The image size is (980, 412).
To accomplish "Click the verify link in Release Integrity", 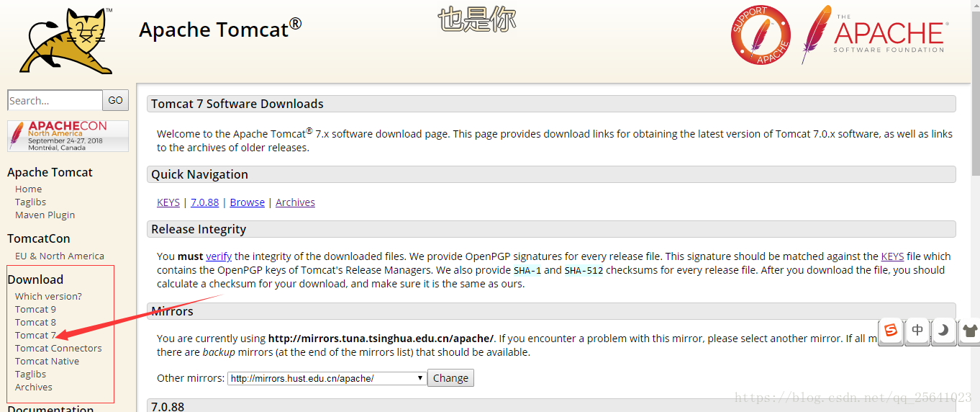I will click(x=219, y=256).
